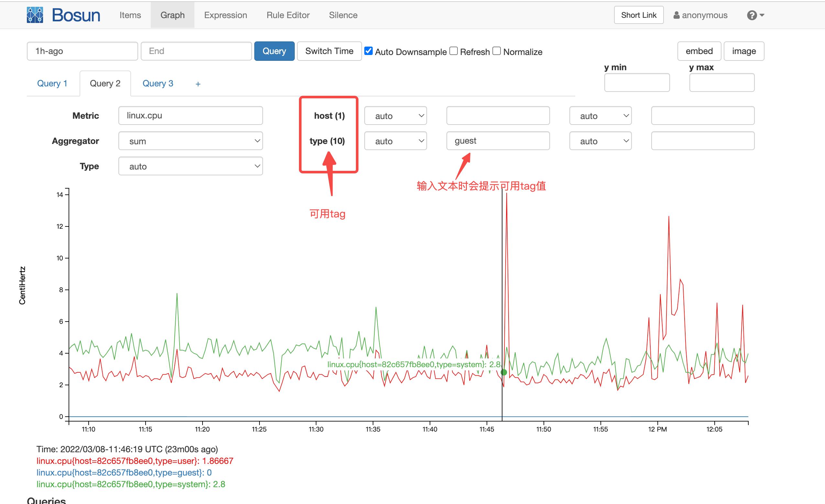This screenshot has height=504, width=825.
Task: Click the type=guest legend entry
Action: click(x=124, y=473)
